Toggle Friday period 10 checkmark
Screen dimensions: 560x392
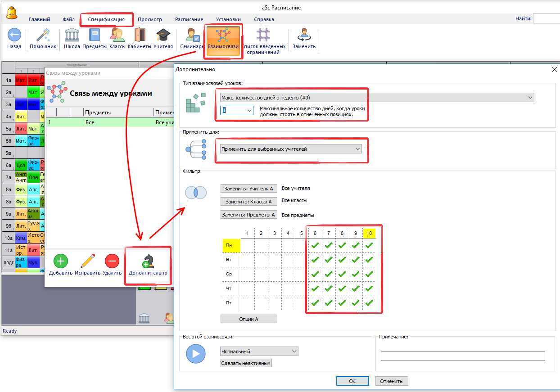369,303
